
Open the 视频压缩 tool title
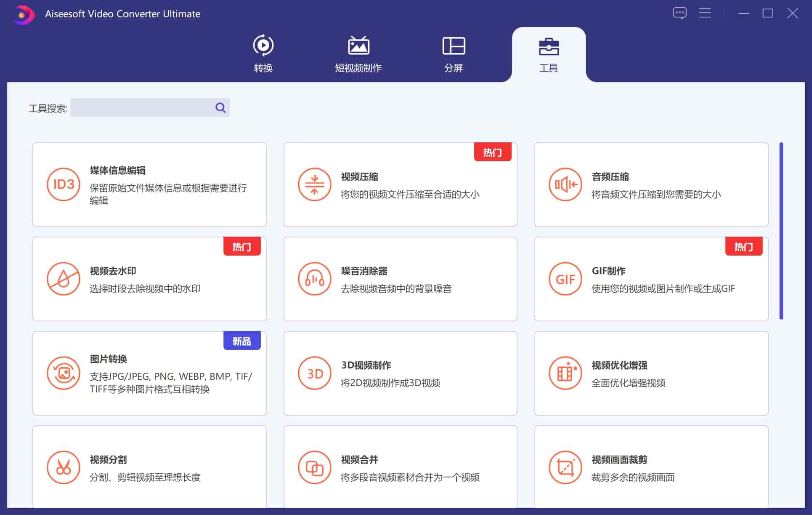pos(360,176)
